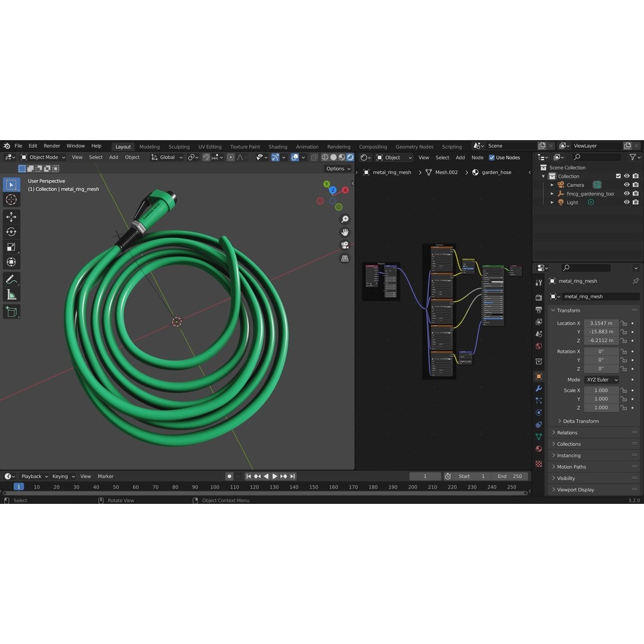
Task: Switch to the Shading workspace tab
Action: 278,147
